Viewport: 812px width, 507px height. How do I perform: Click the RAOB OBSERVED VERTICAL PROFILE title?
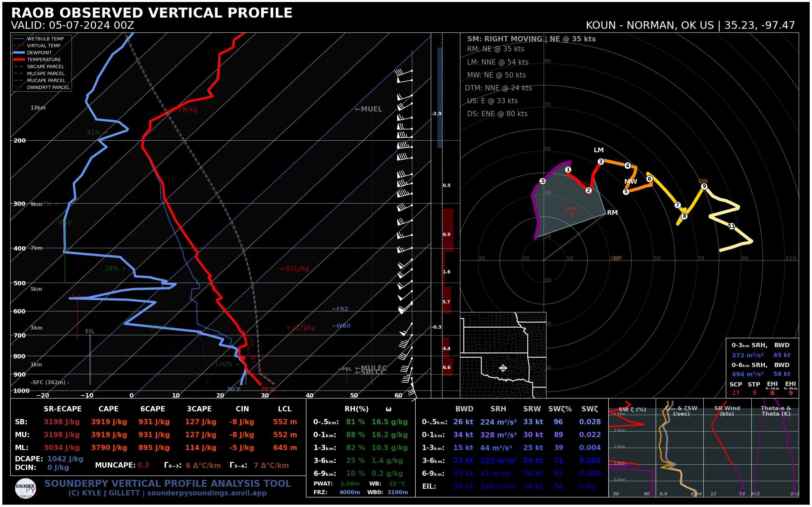(152, 13)
